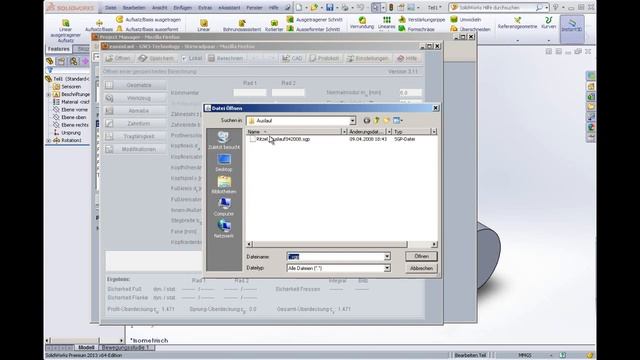The image size is (640, 360).
Task: Switch to the Bewegungsstudie 1 tab
Action: [x=126, y=347]
